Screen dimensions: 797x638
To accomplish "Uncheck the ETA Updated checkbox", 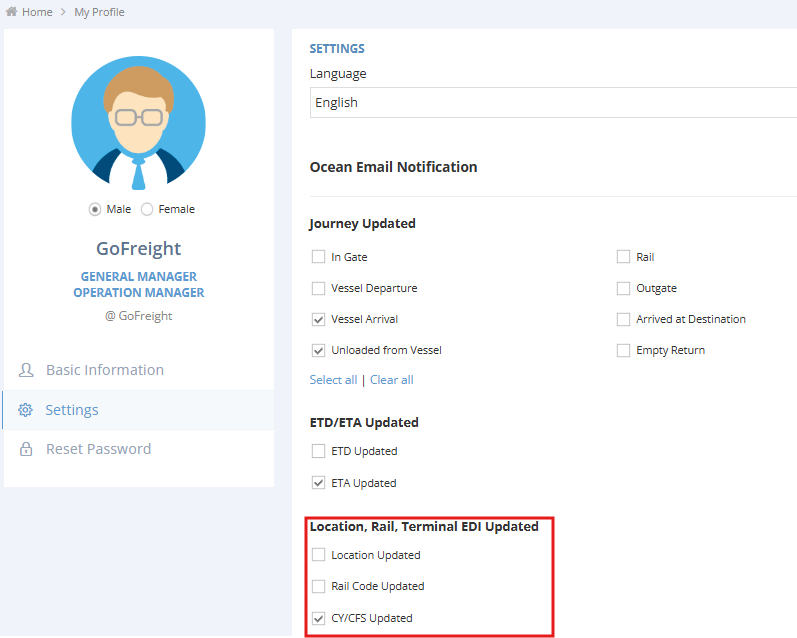I will click(318, 483).
